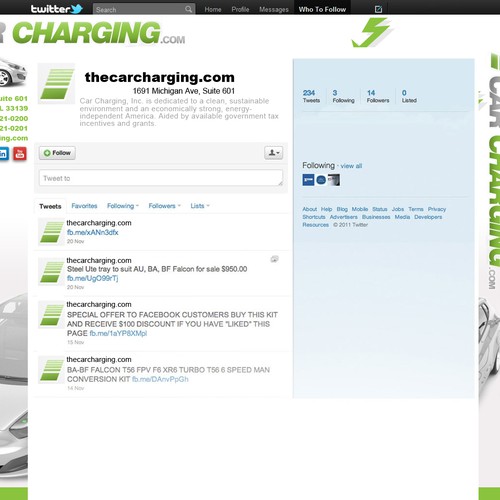The height and width of the screenshot is (500, 500).
Task: Switch to the Tweets tab
Action: pos(50,206)
